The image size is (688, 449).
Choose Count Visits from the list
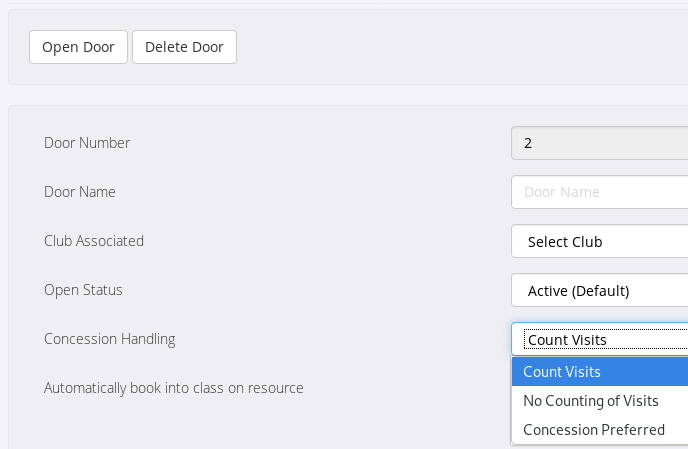pos(600,372)
